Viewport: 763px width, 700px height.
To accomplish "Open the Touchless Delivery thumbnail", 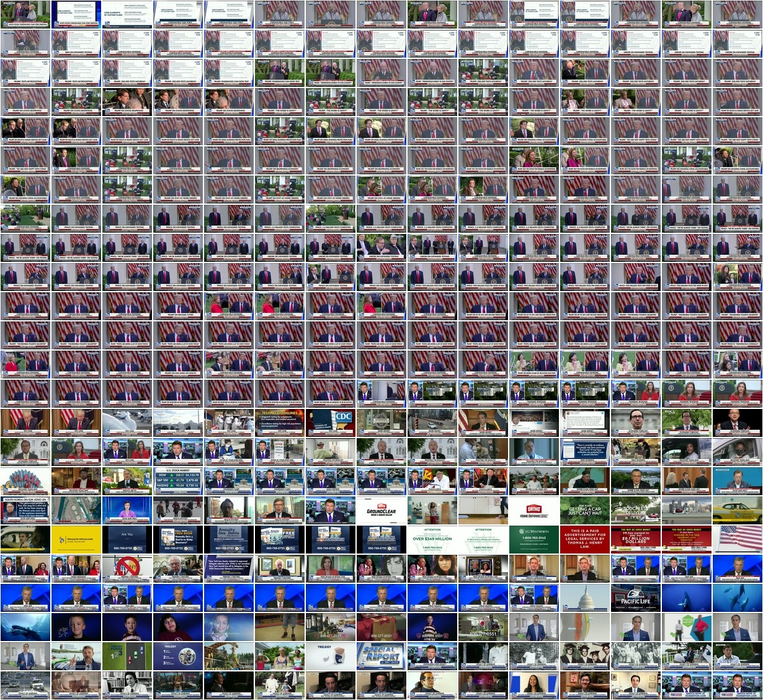I will [636, 509].
